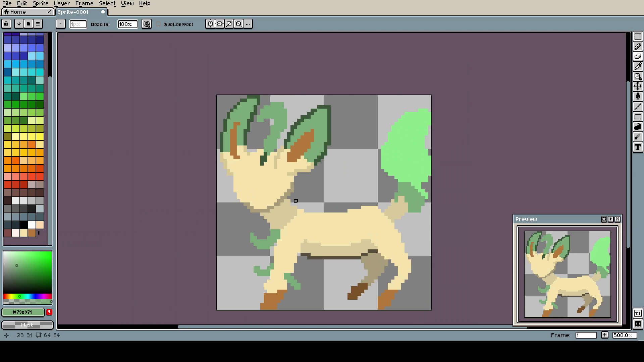Viewport: 644px width, 362px height.
Task: Toggle the 1:1 preview button
Action: (x=638, y=314)
